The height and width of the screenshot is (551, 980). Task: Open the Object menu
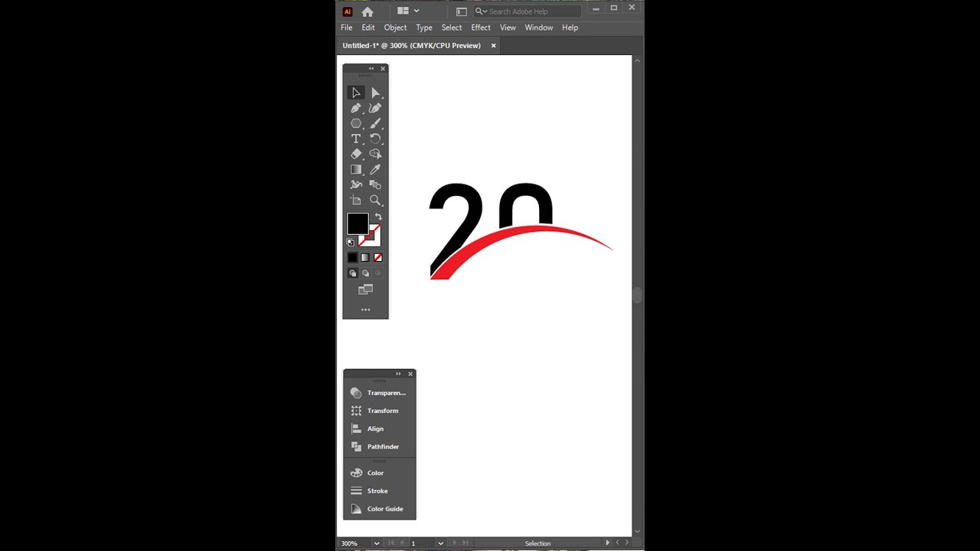point(395,28)
